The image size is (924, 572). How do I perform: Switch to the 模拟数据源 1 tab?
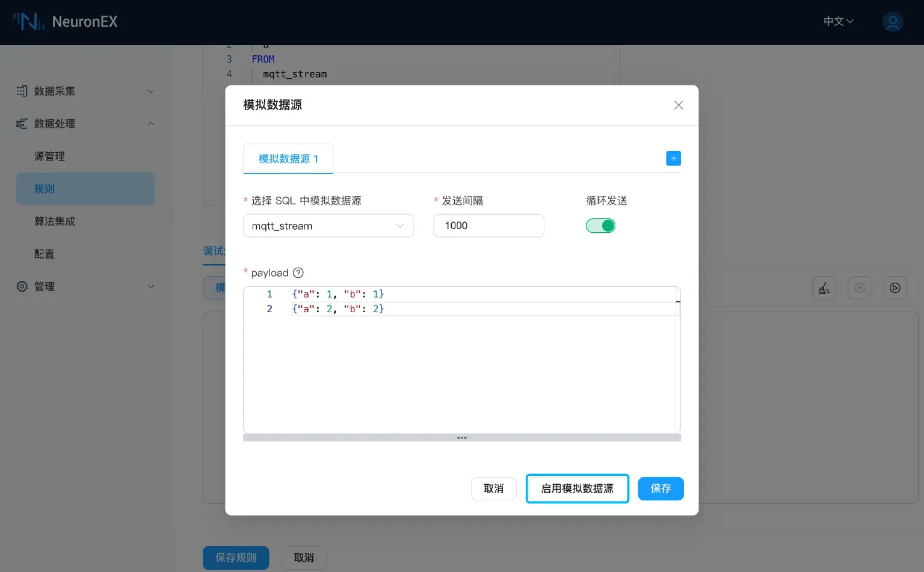(x=288, y=158)
